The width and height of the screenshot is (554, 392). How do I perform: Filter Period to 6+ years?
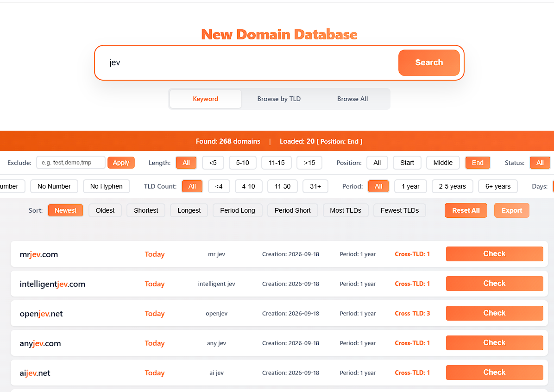497,186
